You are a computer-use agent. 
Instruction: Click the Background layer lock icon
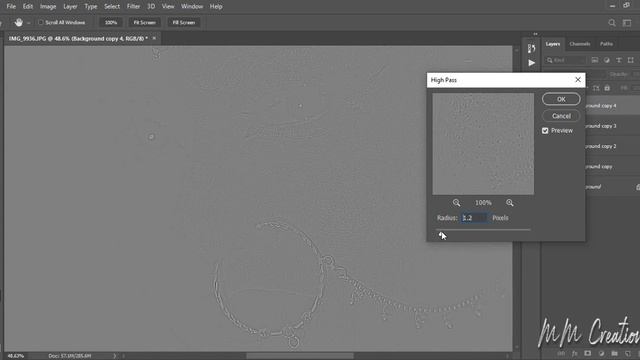point(638,187)
